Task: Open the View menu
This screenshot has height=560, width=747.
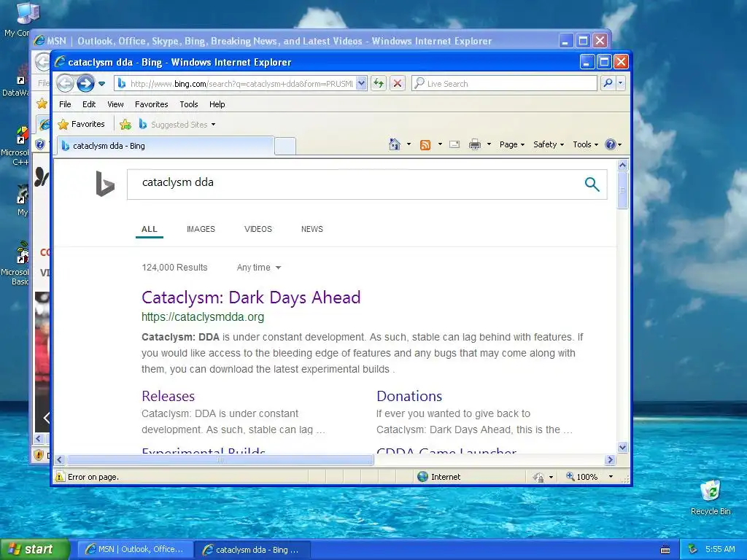Action: tap(115, 104)
